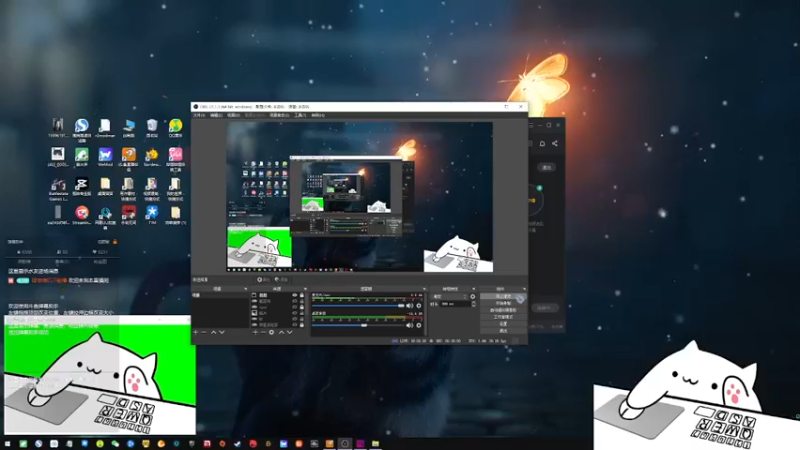800x450 pixels.
Task: Open Battlestate Games Launcher desktop icon
Action: point(58,188)
